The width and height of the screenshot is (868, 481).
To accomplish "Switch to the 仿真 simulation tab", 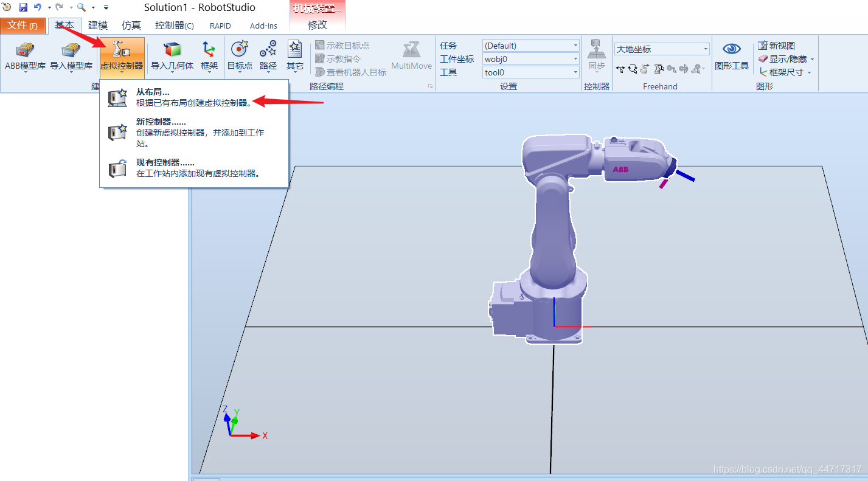I will 131,26.
